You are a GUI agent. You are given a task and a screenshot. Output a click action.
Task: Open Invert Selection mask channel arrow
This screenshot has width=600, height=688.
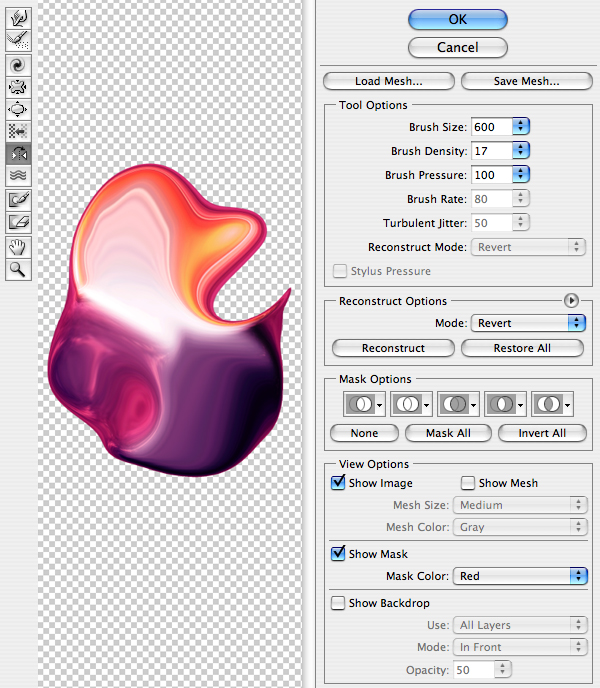(x=568, y=405)
